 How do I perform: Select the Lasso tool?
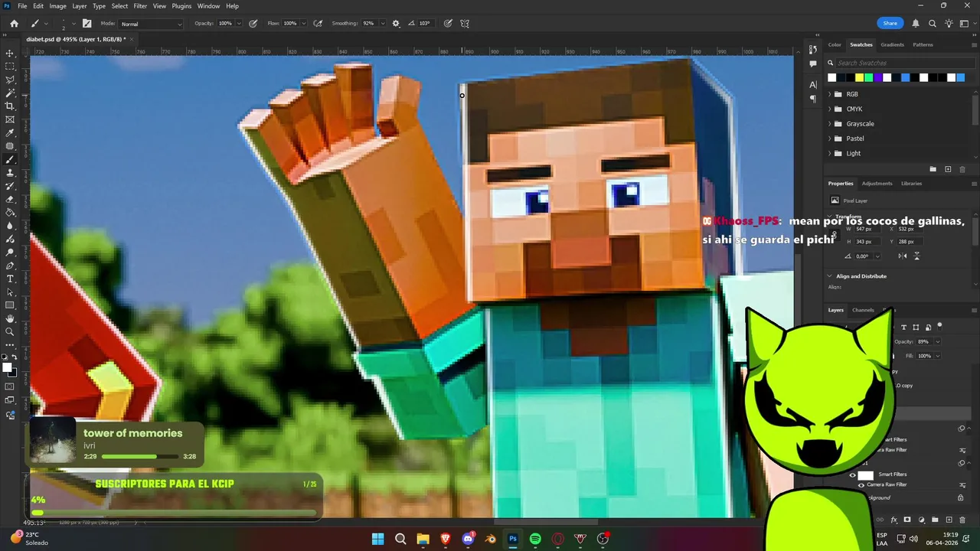point(10,80)
